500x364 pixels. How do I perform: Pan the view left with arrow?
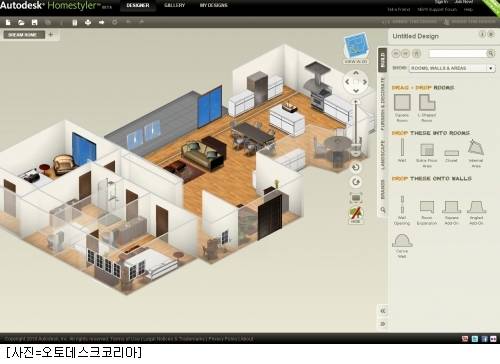point(347,81)
